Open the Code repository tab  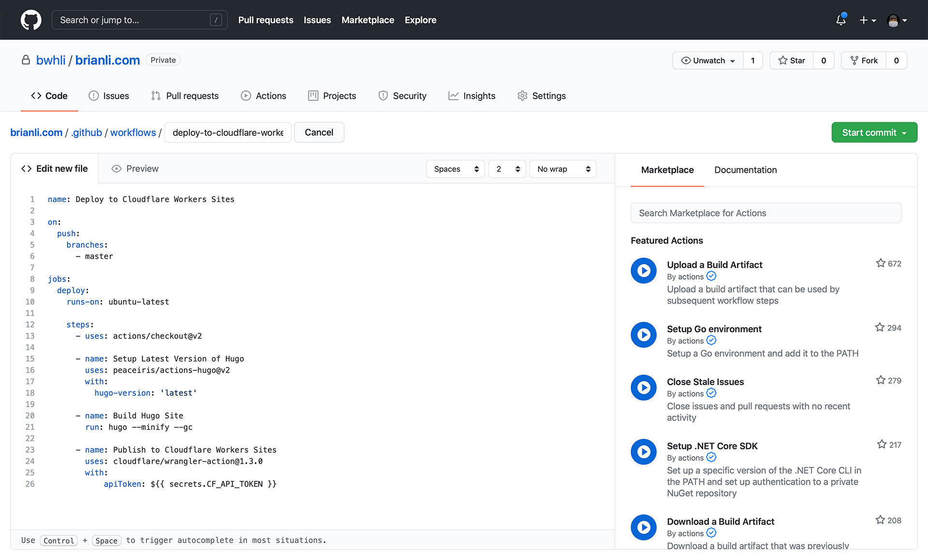[49, 96]
